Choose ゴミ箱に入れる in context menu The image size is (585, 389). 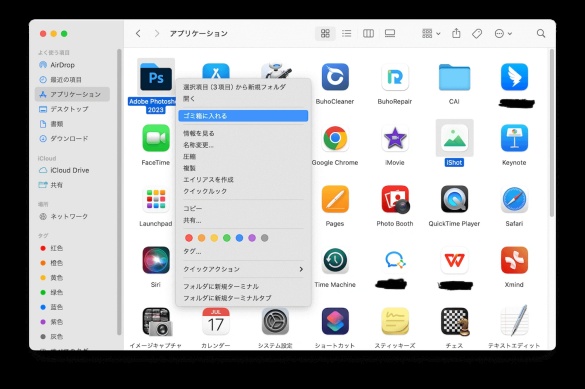(x=243, y=116)
